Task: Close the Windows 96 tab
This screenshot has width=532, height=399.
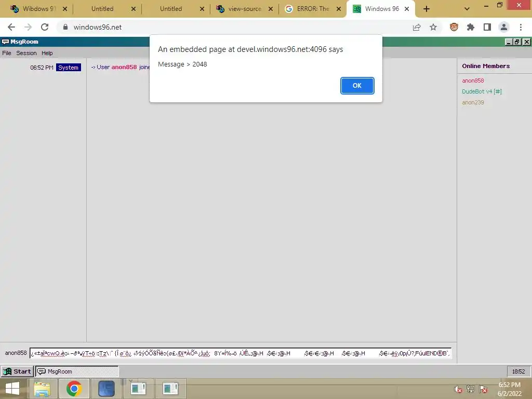Action: click(x=407, y=9)
